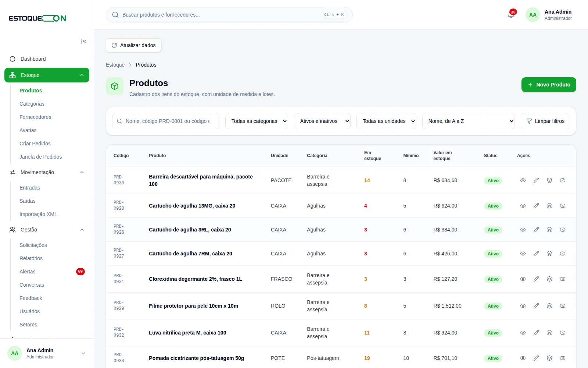
Task: Edit Cartucho de agulha 13MG product
Action: tap(536, 206)
